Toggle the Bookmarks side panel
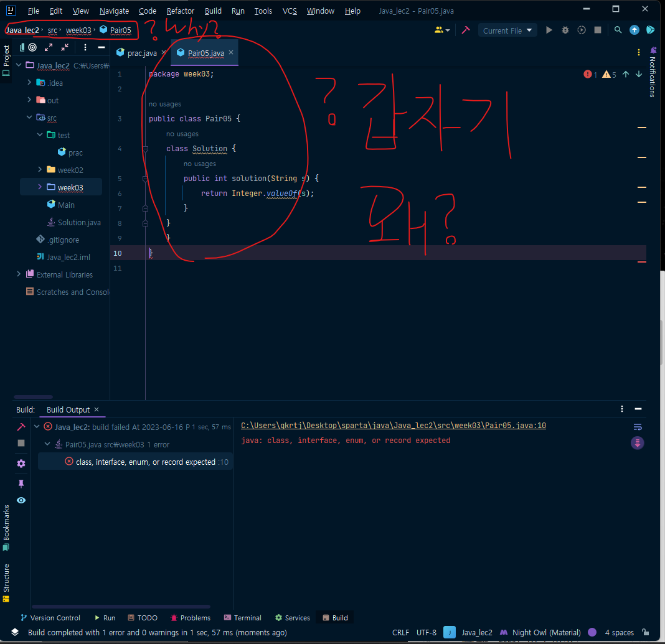Screen dimensions: 665x644 pyautogui.click(x=6, y=528)
